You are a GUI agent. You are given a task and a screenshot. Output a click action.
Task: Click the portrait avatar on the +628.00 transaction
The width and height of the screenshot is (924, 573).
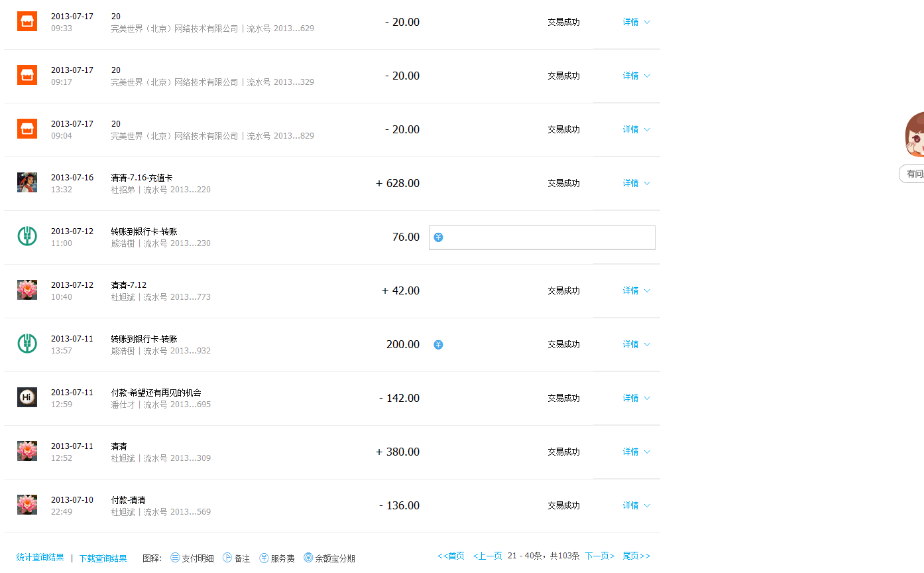(27, 182)
